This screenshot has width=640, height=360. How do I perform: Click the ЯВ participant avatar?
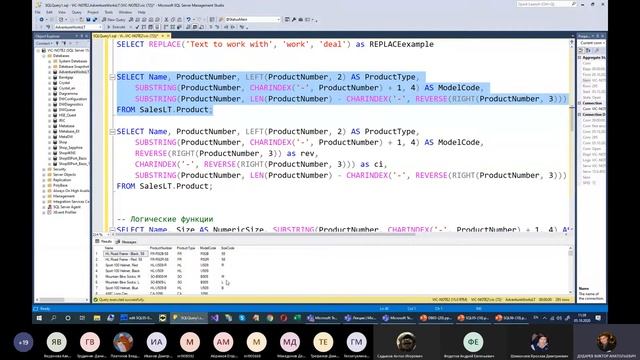click(57, 342)
